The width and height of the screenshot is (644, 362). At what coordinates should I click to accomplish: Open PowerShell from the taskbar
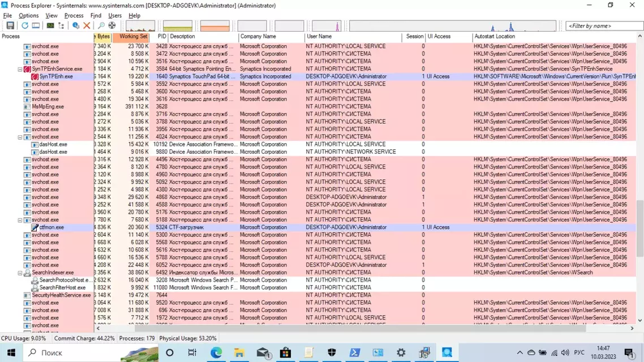tap(355, 352)
